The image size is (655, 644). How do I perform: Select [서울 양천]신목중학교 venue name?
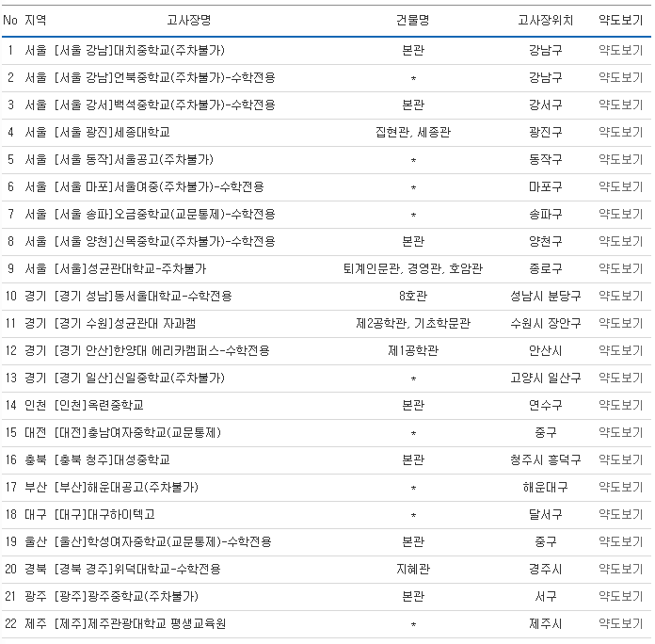[165, 242]
